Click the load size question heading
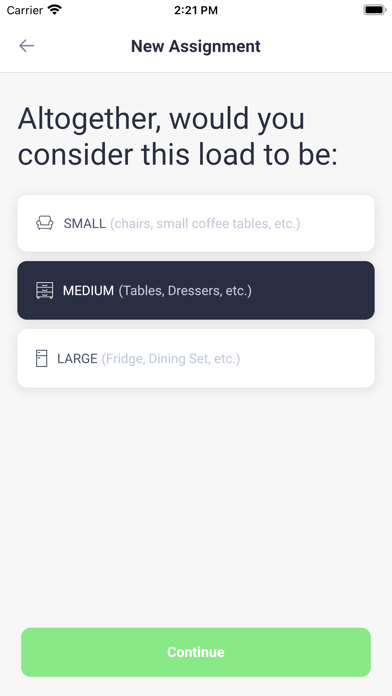This screenshot has width=392, height=696. click(178, 136)
